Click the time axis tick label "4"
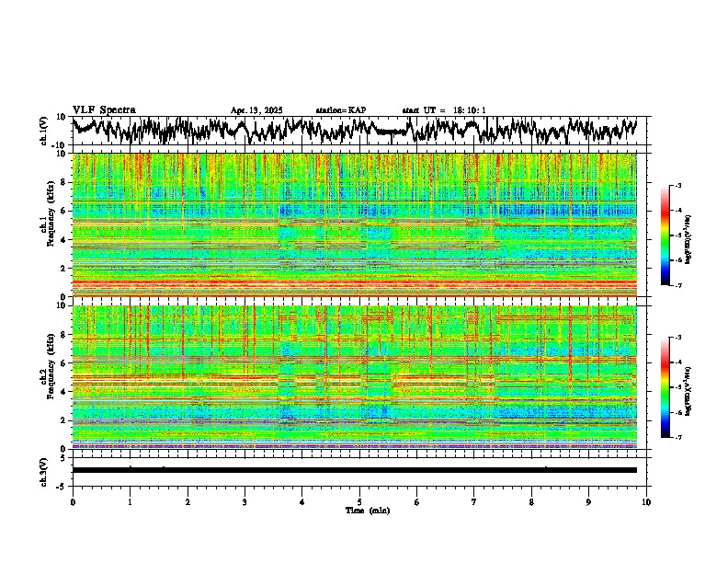 click(x=302, y=502)
